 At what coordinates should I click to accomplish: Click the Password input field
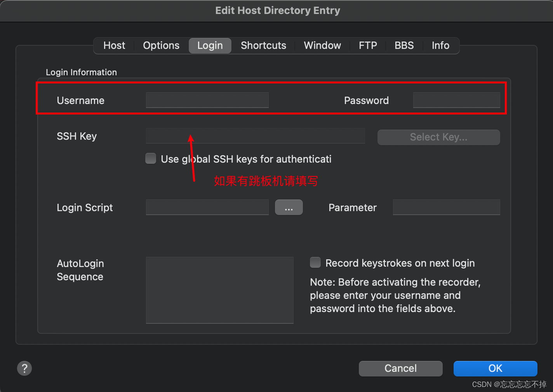[x=456, y=100]
